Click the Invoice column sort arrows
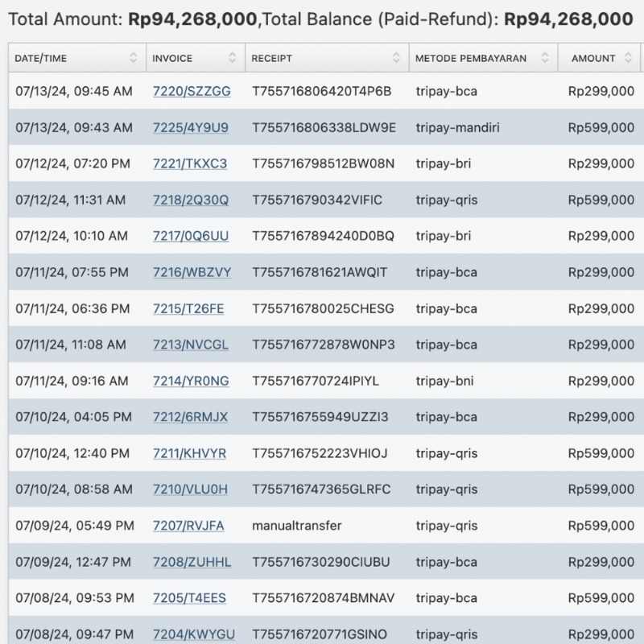This screenshot has height=644, width=644. 233,58
